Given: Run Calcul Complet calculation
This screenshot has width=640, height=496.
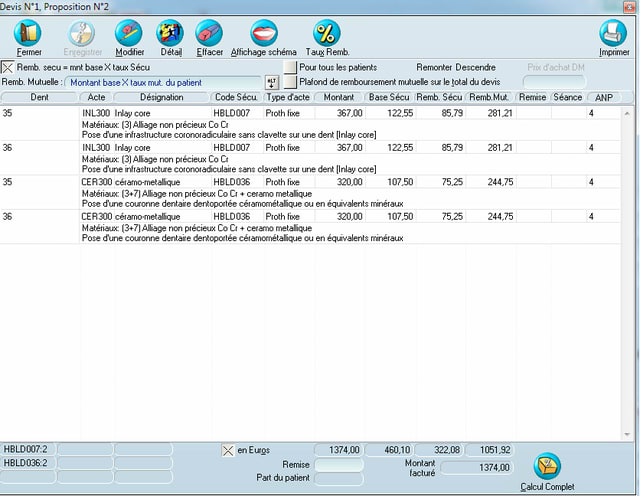Looking at the screenshot, I should [x=547, y=468].
